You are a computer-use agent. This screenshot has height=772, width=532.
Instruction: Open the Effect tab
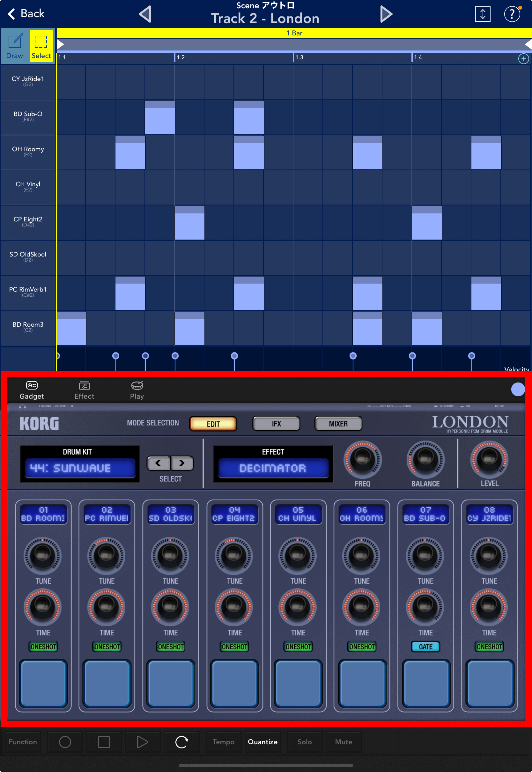84,390
